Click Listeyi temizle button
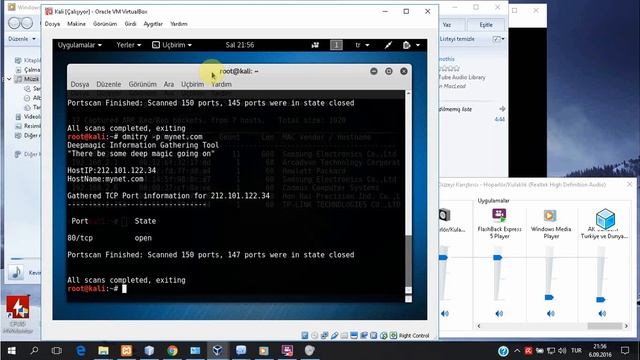Screen dimensions: 640x360 pos(457,39)
